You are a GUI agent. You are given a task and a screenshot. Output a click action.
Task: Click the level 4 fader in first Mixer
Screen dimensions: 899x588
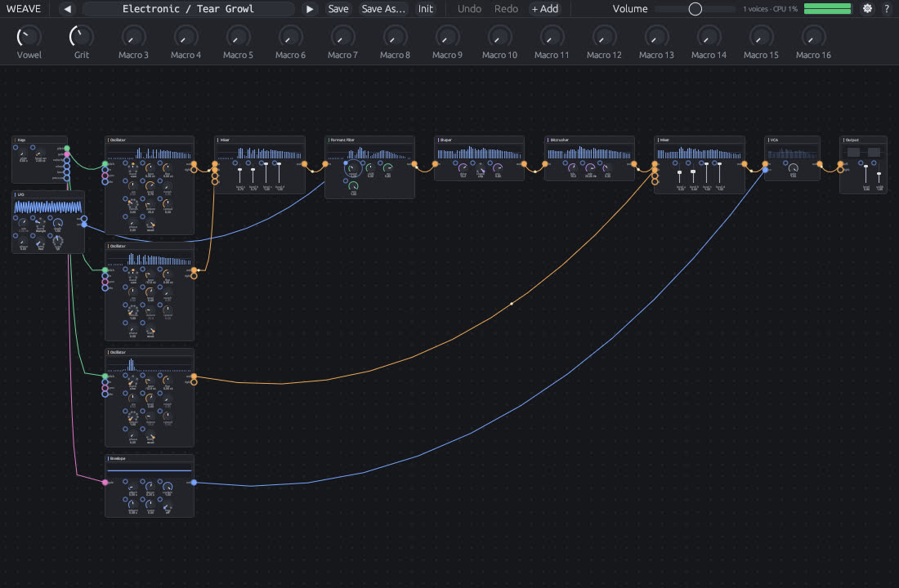(x=280, y=174)
